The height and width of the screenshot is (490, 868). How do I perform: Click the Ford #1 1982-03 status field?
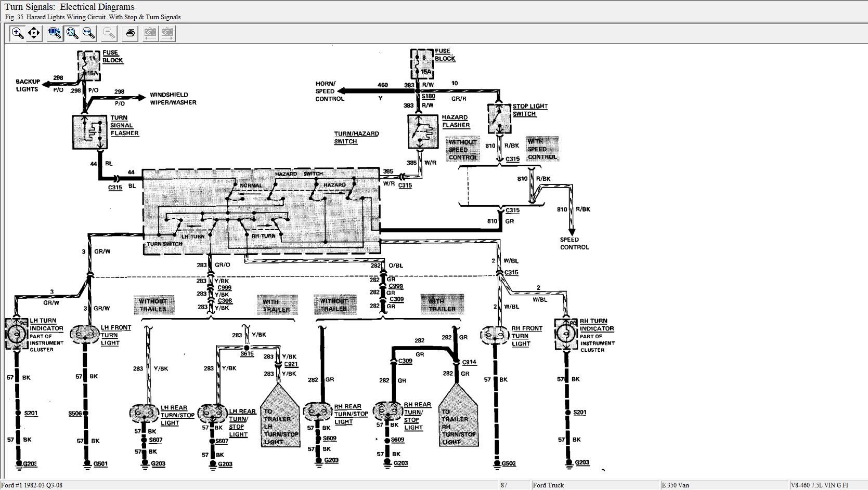(x=31, y=485)
